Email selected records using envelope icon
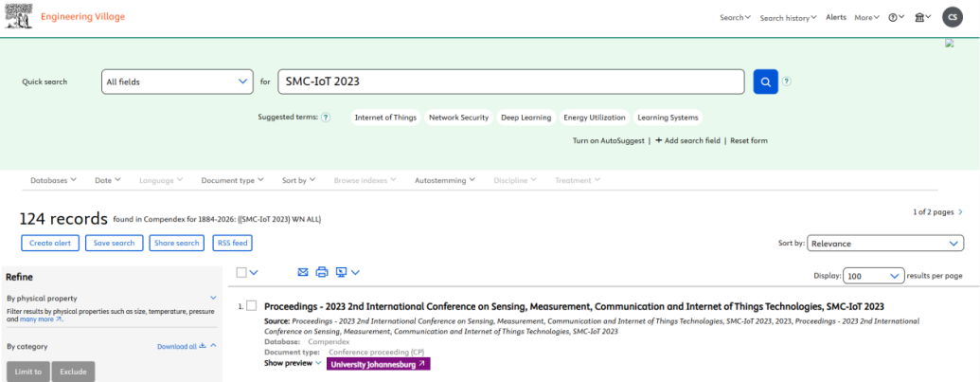The height and width of the screenshot is (382, 980). pyautogui.click(x=303, y=272)
